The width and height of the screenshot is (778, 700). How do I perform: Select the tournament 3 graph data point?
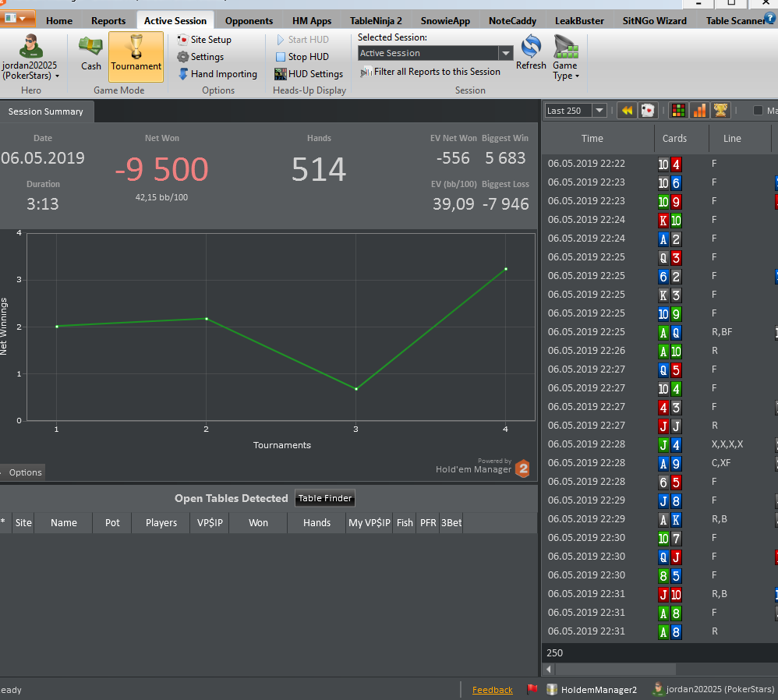click(356, 389)
